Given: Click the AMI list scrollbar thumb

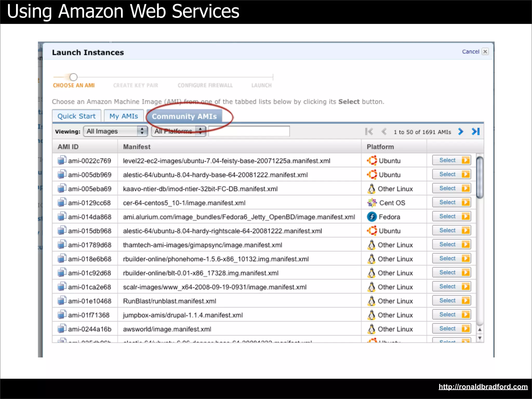Looking at the screenshot, I should coord(480,178).
